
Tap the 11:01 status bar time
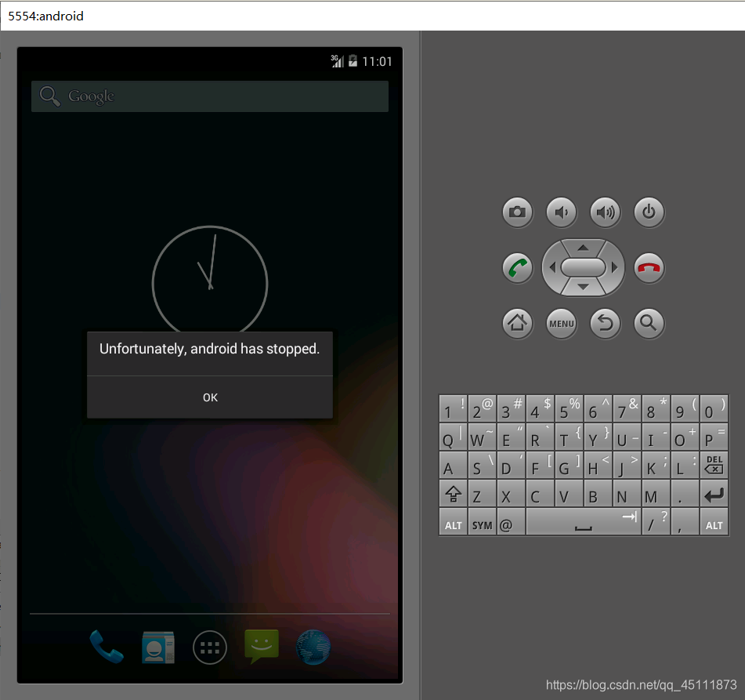(377, 61)
